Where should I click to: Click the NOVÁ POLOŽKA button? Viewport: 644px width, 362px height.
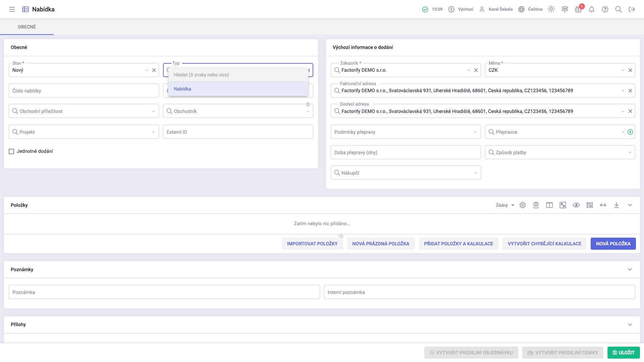click(x=613, y=244)
